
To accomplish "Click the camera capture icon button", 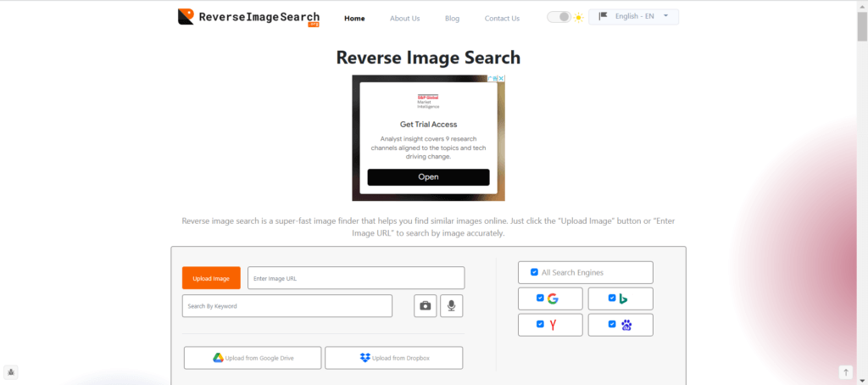I will (x=426, y=306).
